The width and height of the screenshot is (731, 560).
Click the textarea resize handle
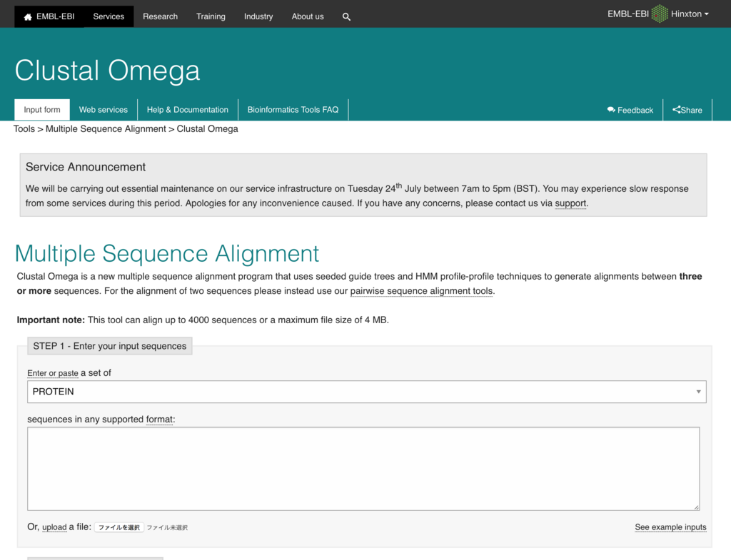coord(696,507)
